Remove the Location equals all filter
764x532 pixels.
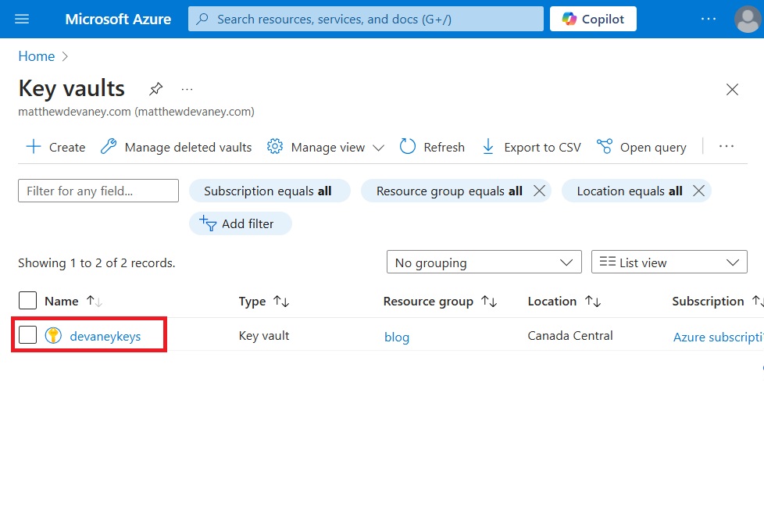click(698, 191)
